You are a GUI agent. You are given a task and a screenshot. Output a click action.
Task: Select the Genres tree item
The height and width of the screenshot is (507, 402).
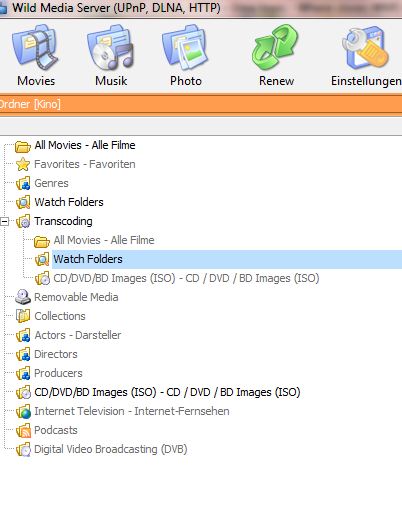coord(51,183)
